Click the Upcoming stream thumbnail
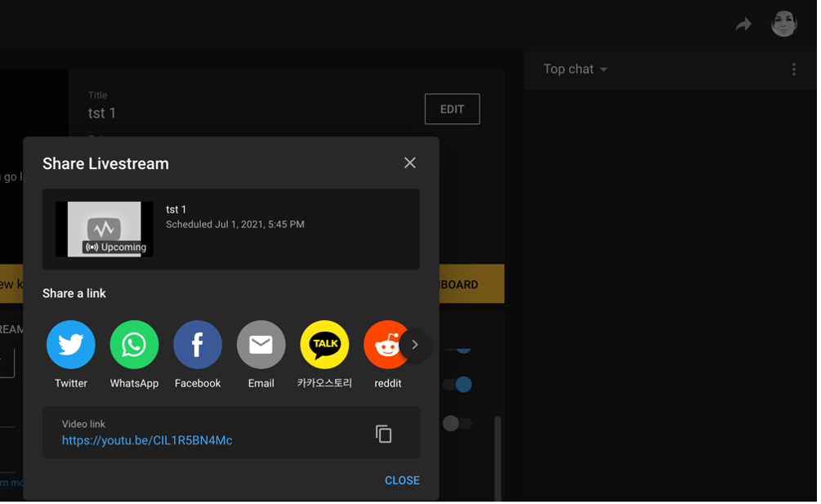Image resolution: width=821 pixels, height=504 pixels. pyautogui.click(x=104, y=230)
